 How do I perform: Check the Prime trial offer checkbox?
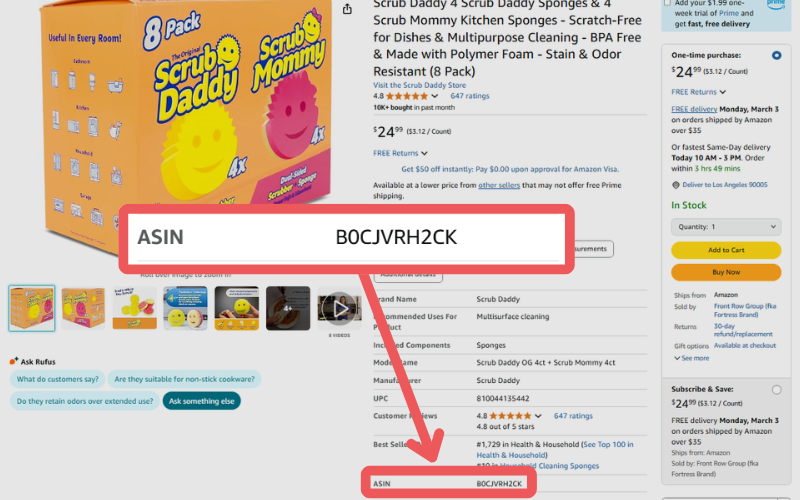click(667, 3)
